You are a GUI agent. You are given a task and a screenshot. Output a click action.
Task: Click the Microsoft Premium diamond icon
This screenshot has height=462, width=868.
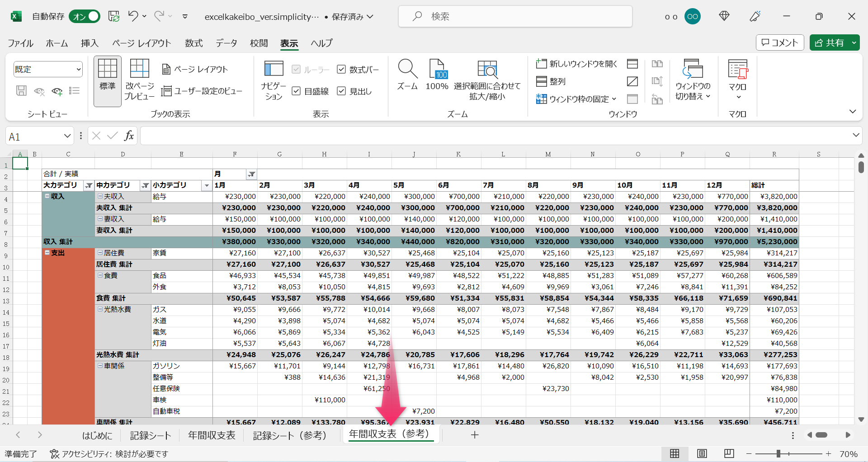(724, 16)
